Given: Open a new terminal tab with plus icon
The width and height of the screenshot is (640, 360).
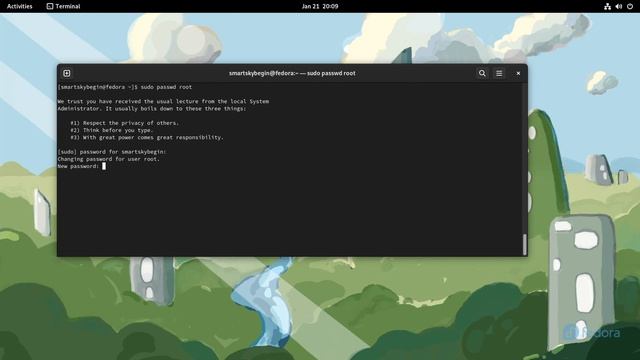Looking at the screenshot, I should [x=67, y=73].
